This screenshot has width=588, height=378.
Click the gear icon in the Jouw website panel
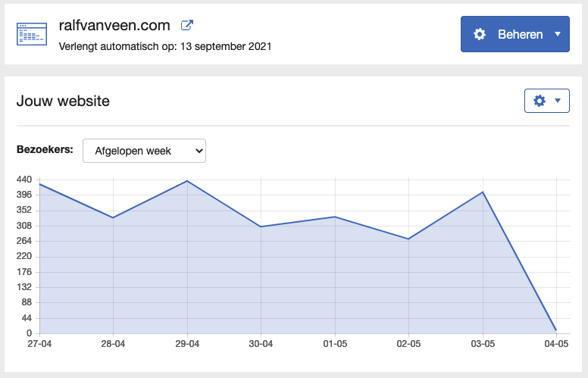tap(540, 101)
